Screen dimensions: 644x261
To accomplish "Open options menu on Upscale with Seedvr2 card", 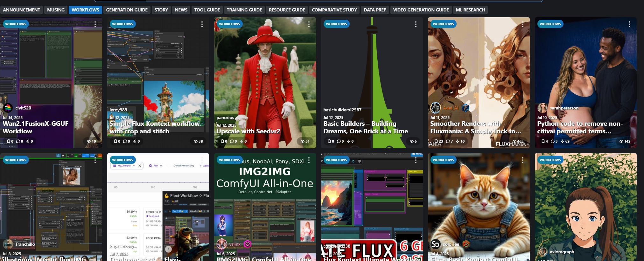I will coord(309,24).
